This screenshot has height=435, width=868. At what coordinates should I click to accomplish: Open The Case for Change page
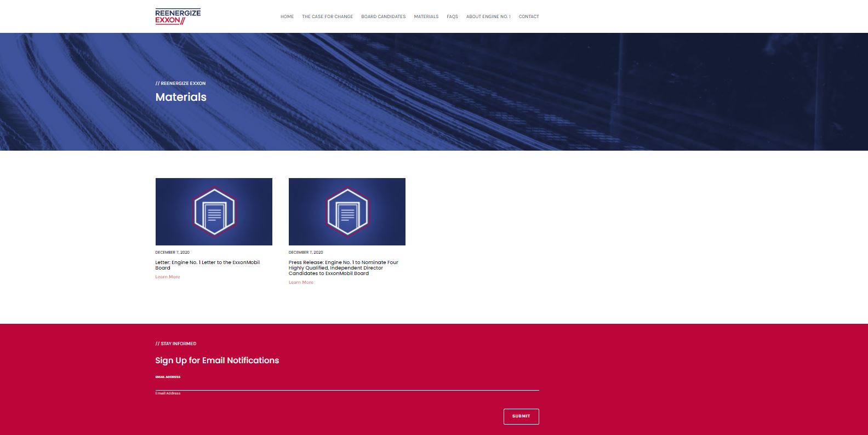point(327,16)
